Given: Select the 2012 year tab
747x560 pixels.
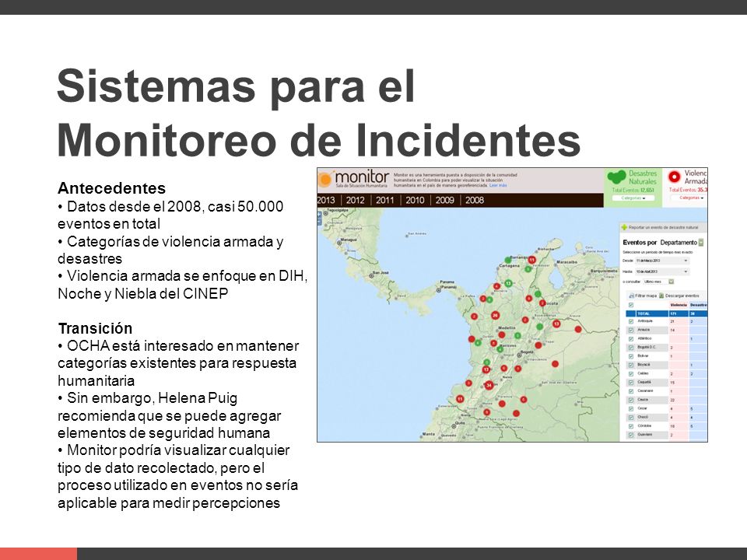Looking at the screenshot, I should [355, 201].
